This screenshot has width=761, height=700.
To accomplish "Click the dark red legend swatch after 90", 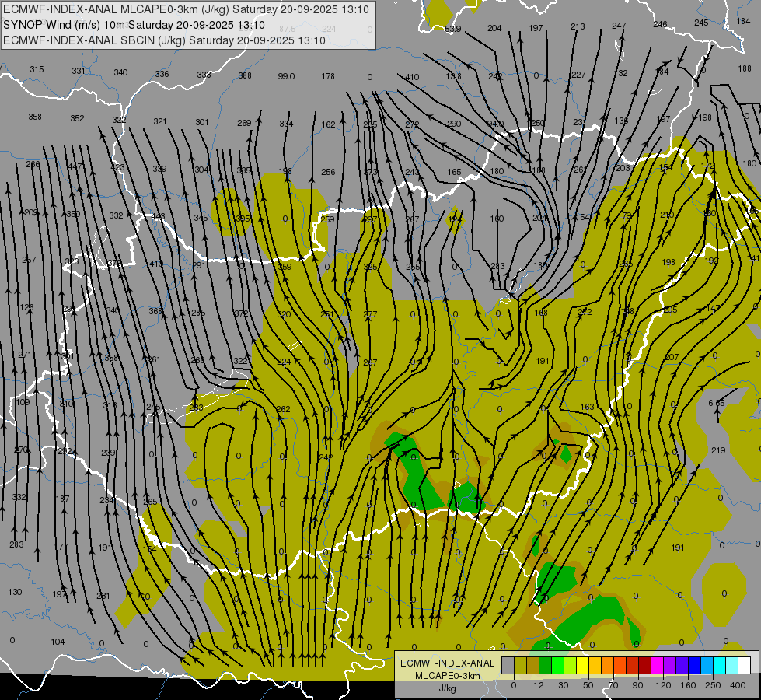I will point(645,665).
